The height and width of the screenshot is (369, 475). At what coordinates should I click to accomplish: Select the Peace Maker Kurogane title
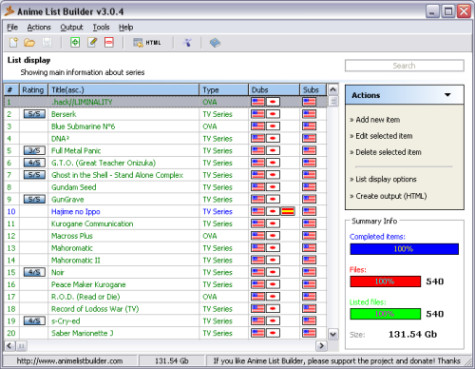coord(88,285)
